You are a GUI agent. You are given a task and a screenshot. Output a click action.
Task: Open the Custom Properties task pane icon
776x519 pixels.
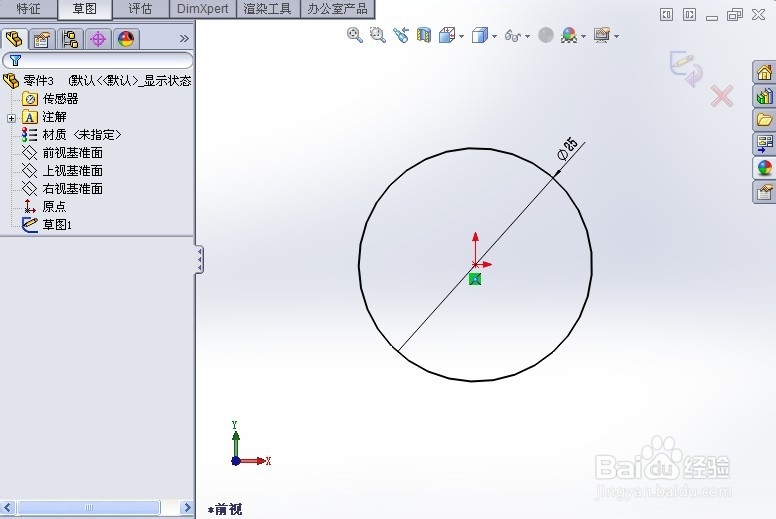pyautogui.click(x=764, y=191)
